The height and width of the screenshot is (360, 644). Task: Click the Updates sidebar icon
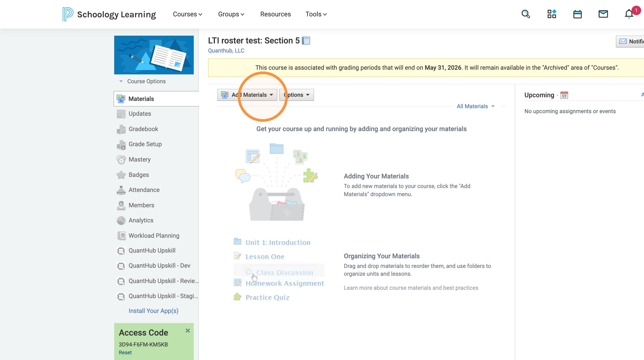121,114
